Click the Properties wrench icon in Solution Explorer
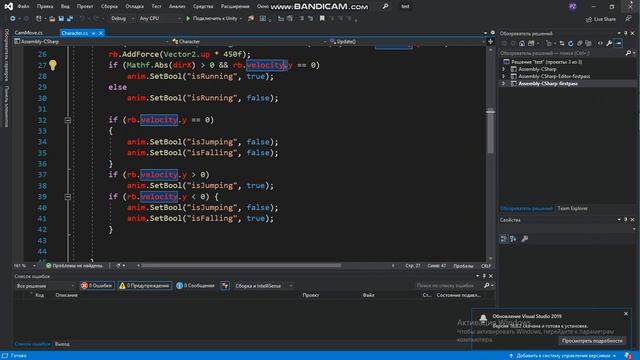640x360 pixels. coord(609,43)
